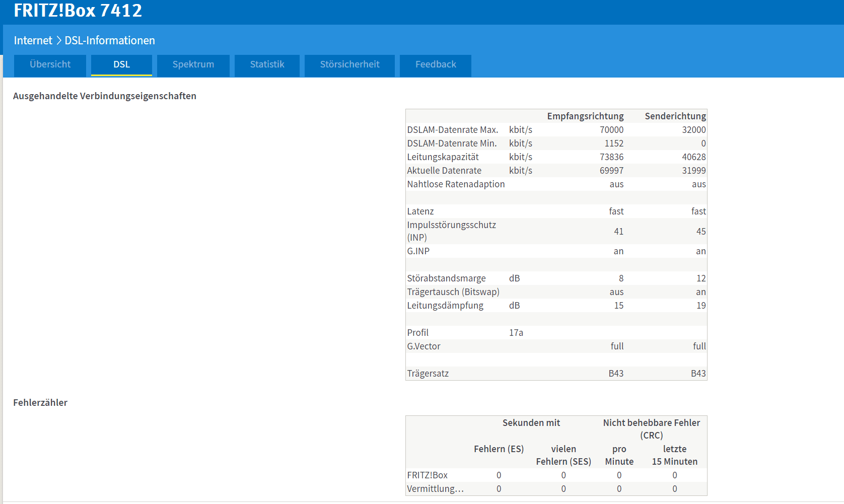Click the pro Minute column header
This screenshot has height=504, width=844.
(619, 455)
